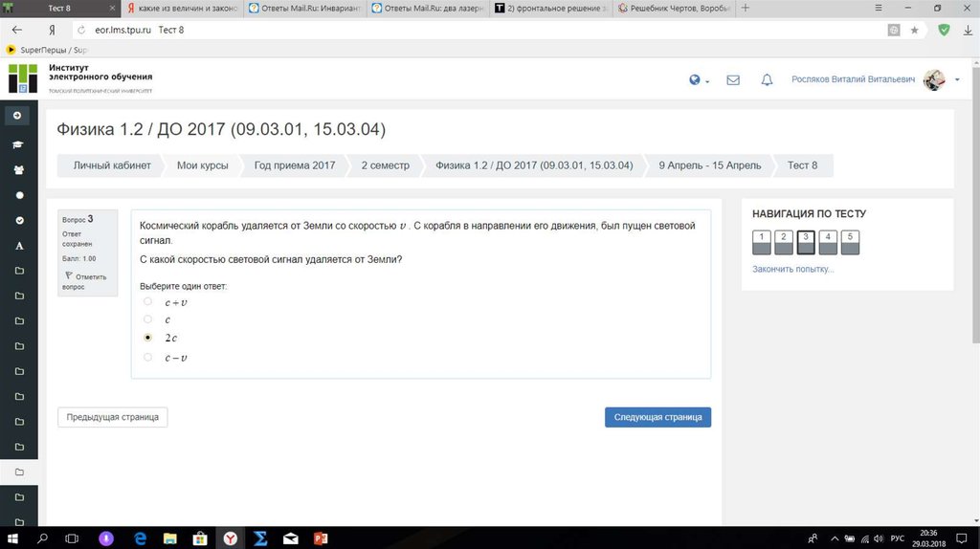Switch to фронтальное решение tab
The height and width of the screenshot is (549, 980).
551,8
